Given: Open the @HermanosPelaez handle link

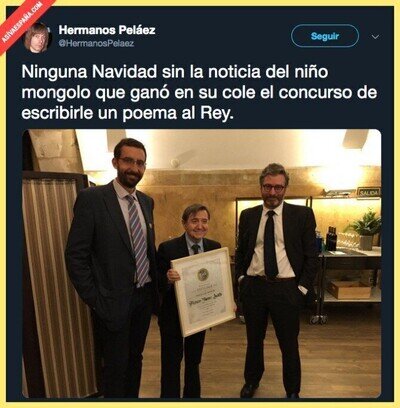Looking at the screenshot, I should tap(96, 43).
